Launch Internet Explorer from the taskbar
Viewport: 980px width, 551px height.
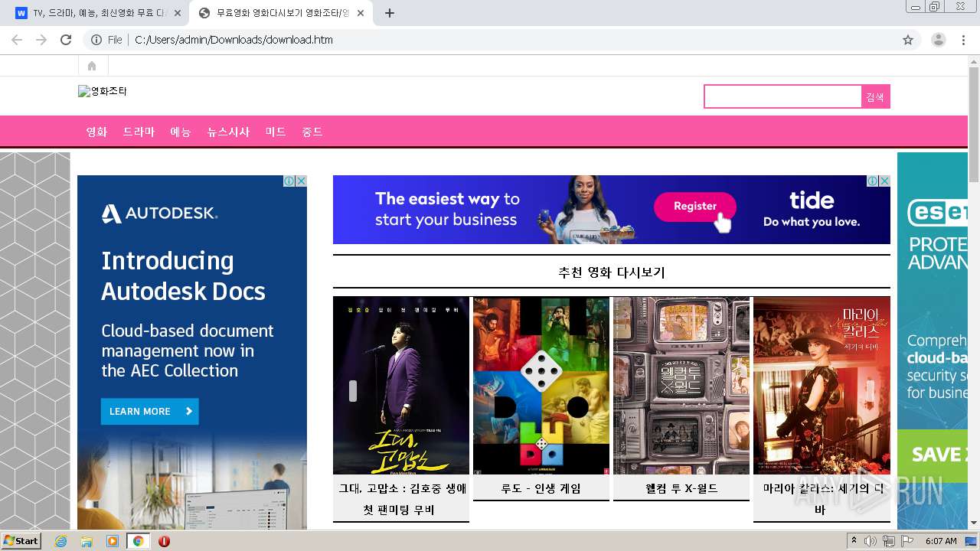(x=61, y=541)
